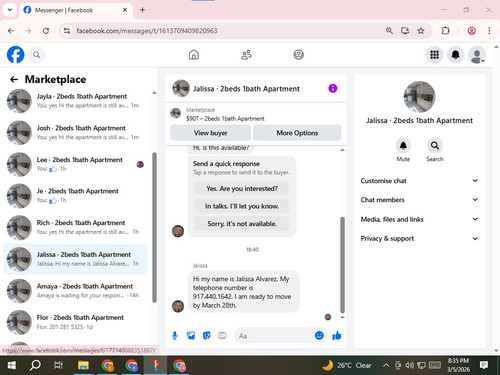
Task: Open Flor's 2beds 1bath Apartment chat
Action: coord(76,322)
